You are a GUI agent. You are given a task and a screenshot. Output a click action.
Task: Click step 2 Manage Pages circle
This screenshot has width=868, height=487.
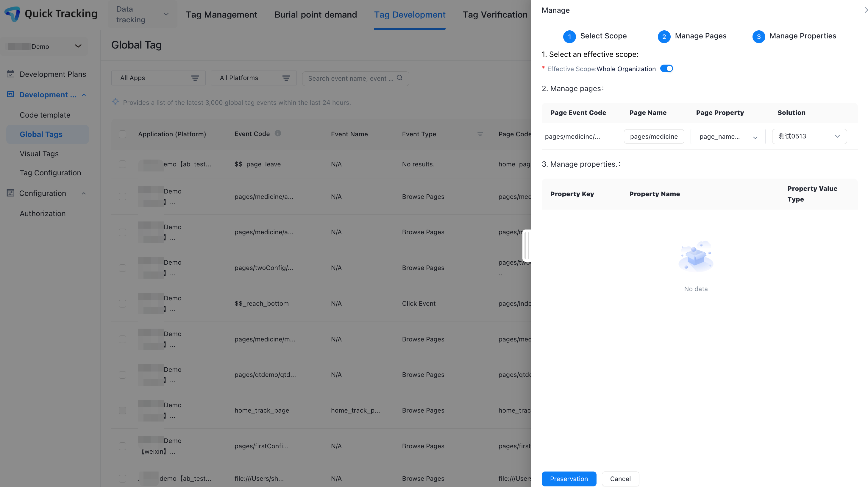664,36
